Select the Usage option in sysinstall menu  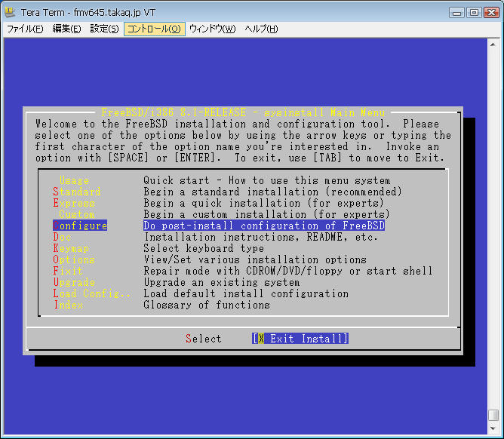pos(74,180)
